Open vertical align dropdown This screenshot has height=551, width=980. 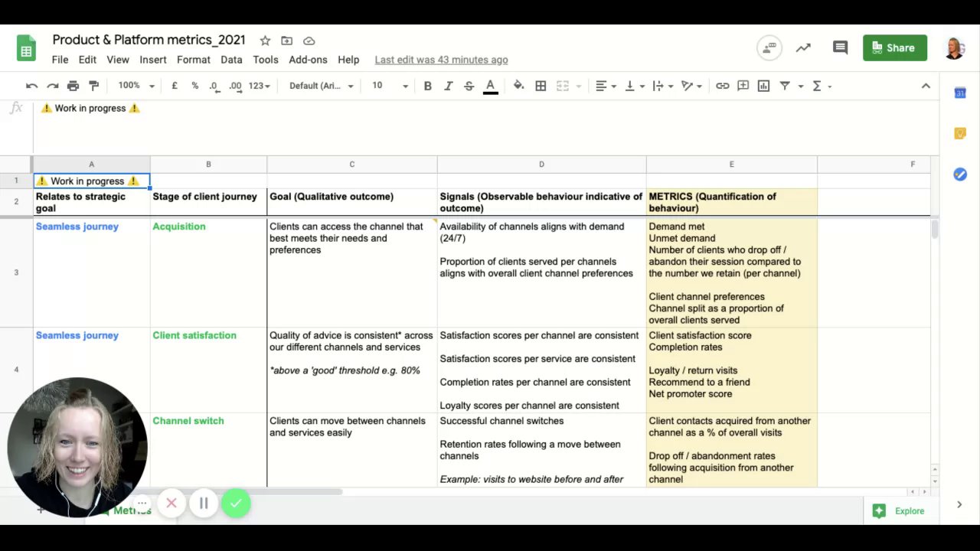[634, 86]
